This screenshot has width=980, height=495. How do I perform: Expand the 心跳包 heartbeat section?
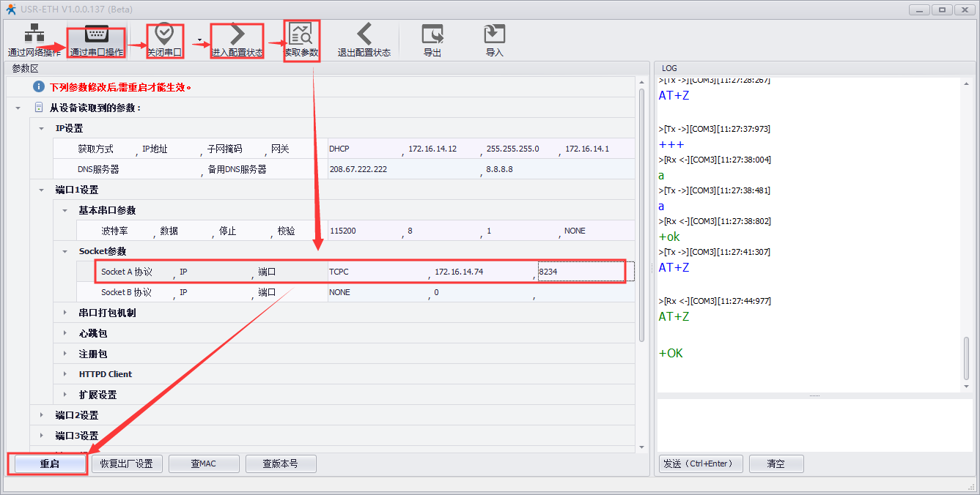(x=65, y=333)
